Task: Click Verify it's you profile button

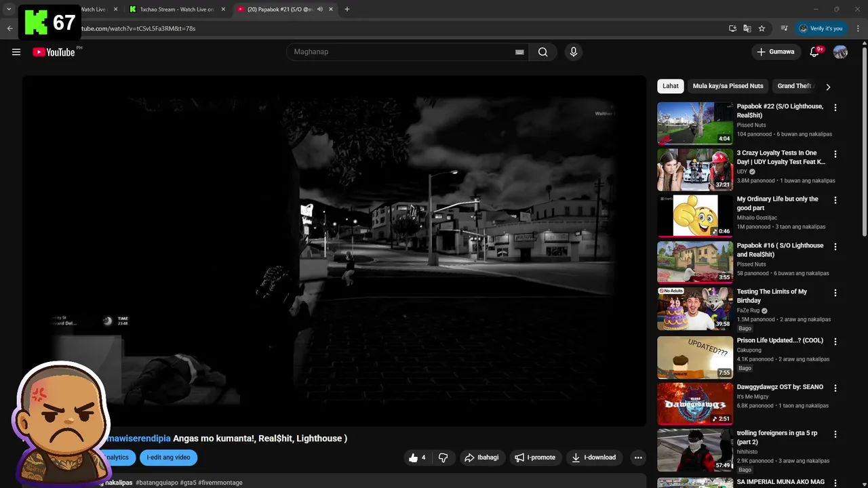Action: [x=821, y=28]
